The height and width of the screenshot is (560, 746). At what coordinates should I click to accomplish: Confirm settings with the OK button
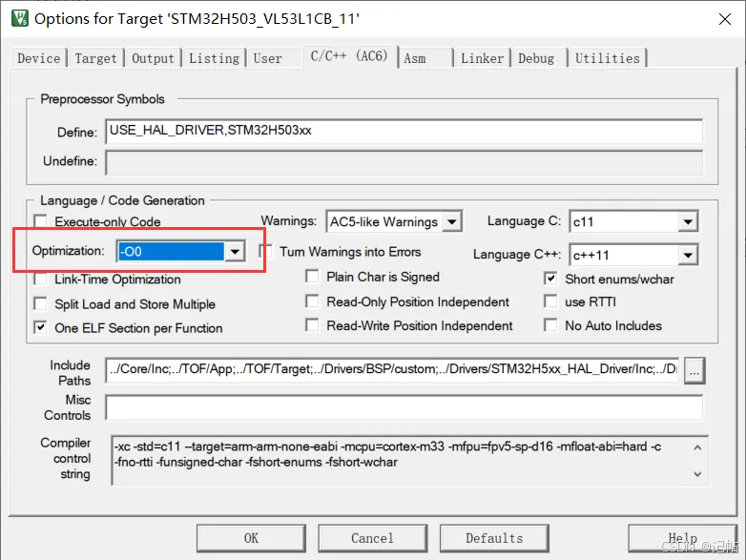pyautogui.click(x=251, y=538)
